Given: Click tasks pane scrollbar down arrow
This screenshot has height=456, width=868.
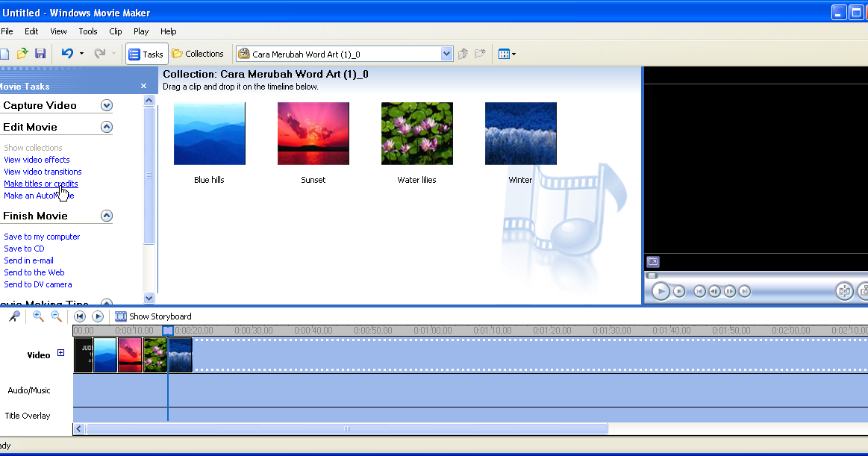Looking at the screenshot, I should (149, 298).
